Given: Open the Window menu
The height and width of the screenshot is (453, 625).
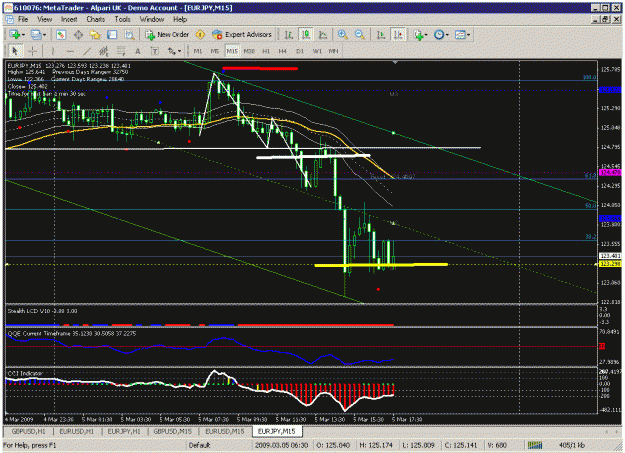Looking at the screenshot, I should click(152, 19).
